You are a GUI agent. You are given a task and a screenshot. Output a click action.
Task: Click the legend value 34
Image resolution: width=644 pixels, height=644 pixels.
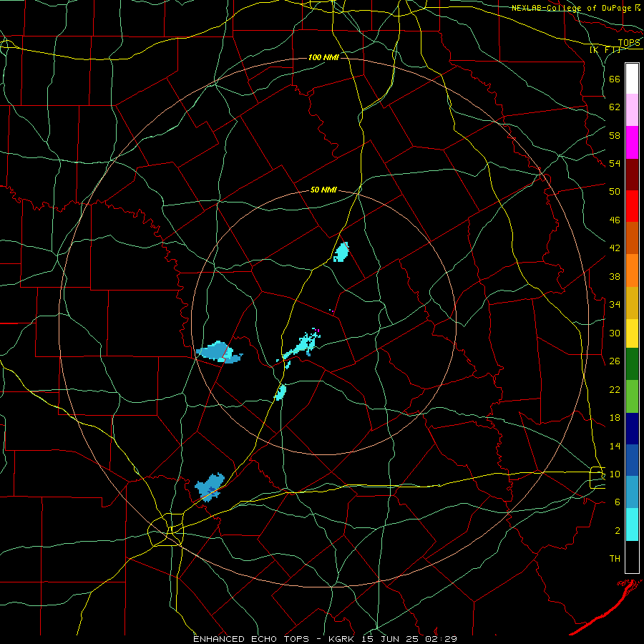(x=615, y=305)
